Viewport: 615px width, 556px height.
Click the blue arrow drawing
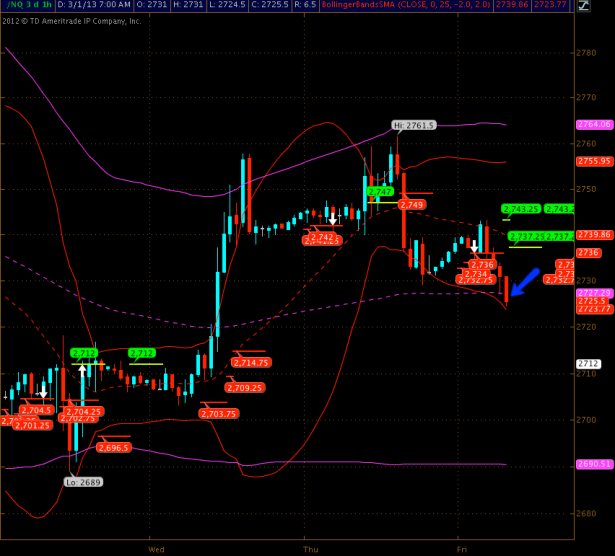coord(525,282)
